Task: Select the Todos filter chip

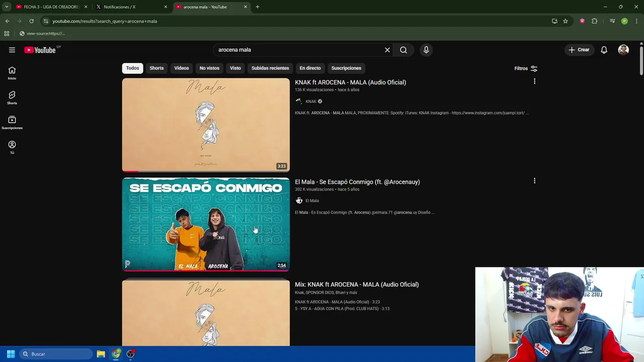Action: [132, 68]
